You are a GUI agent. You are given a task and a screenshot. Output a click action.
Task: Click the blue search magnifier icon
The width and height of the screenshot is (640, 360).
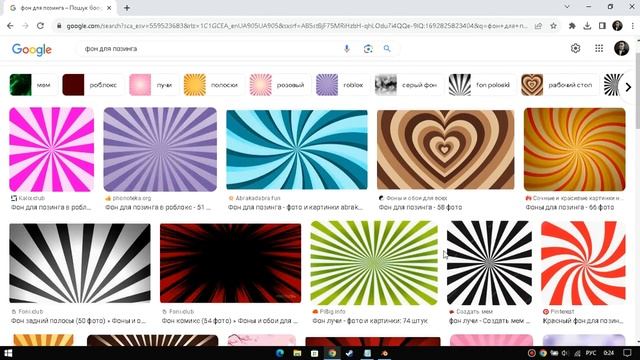point(387,49)
